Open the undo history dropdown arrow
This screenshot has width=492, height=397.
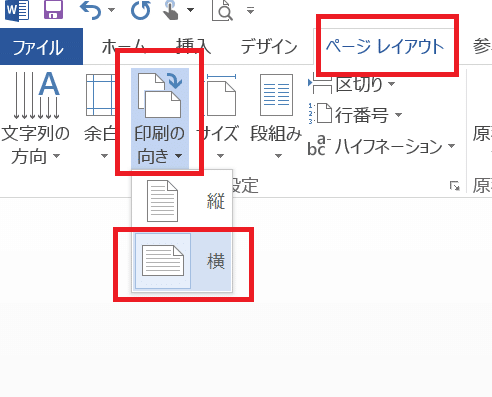[112, 10]
